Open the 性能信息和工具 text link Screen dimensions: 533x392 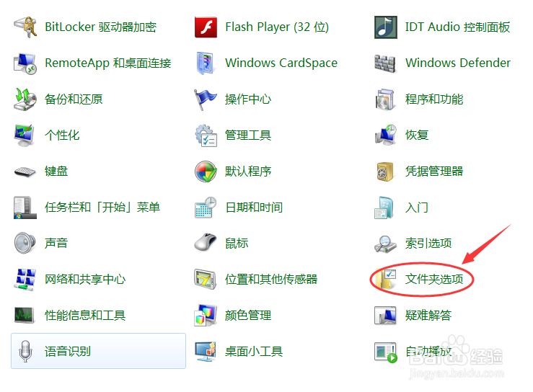(x=85, y=315)
